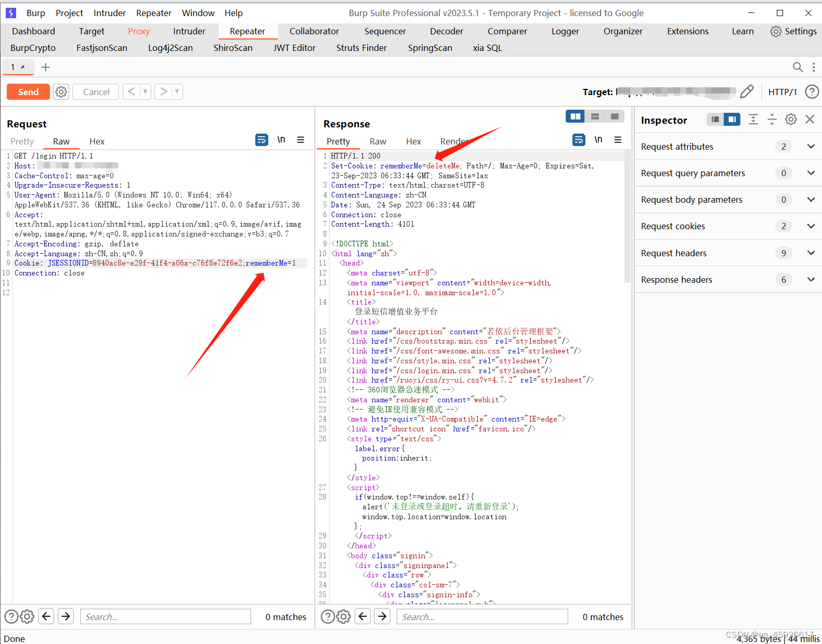The width and height of the screenshot is (822, 644).
Task: Toggle HTTP/1 protocol selector
Action: click(x=782, y=92)
